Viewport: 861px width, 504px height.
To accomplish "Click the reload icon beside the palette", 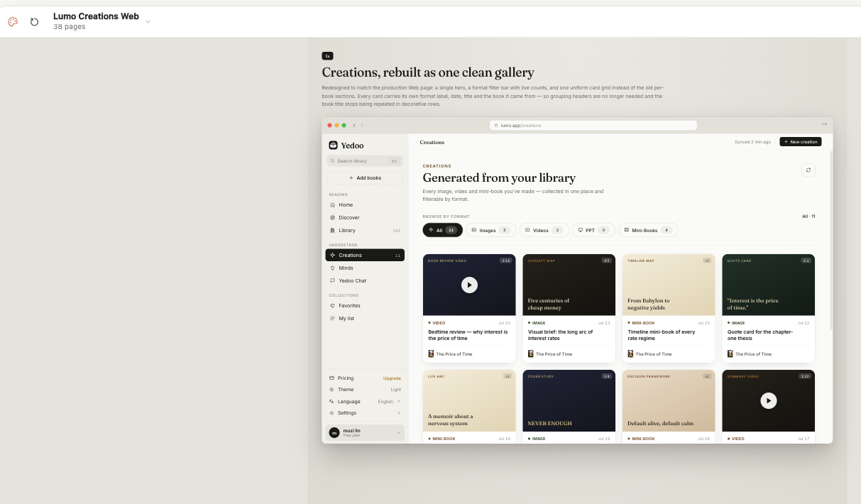I will coord(34,22).
